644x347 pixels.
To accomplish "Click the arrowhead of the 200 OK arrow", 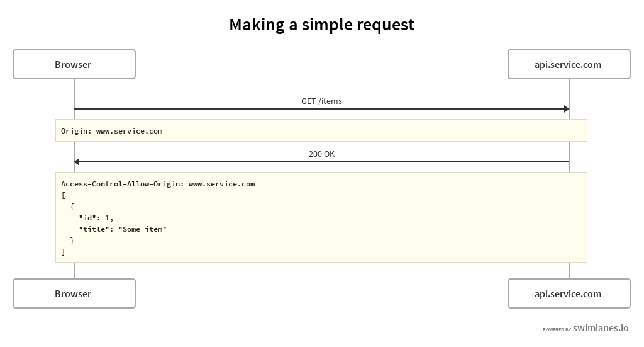I will (77, 162).
